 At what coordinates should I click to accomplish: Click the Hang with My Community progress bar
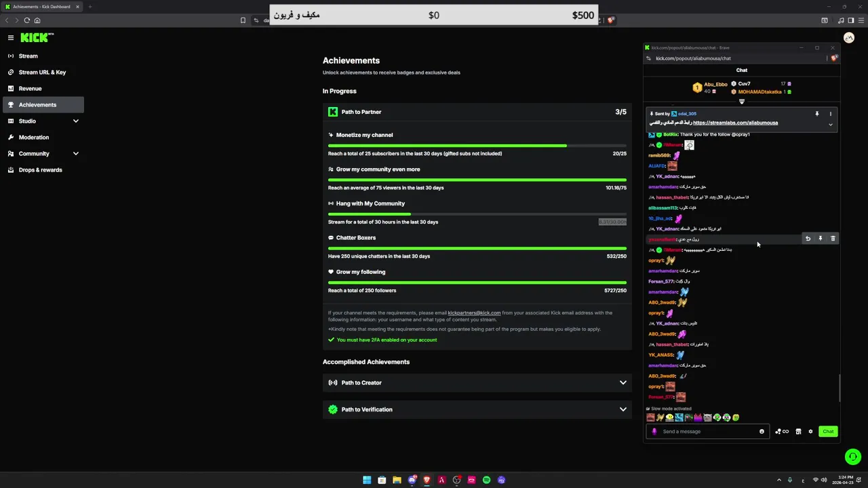click(x=477, y=214)
